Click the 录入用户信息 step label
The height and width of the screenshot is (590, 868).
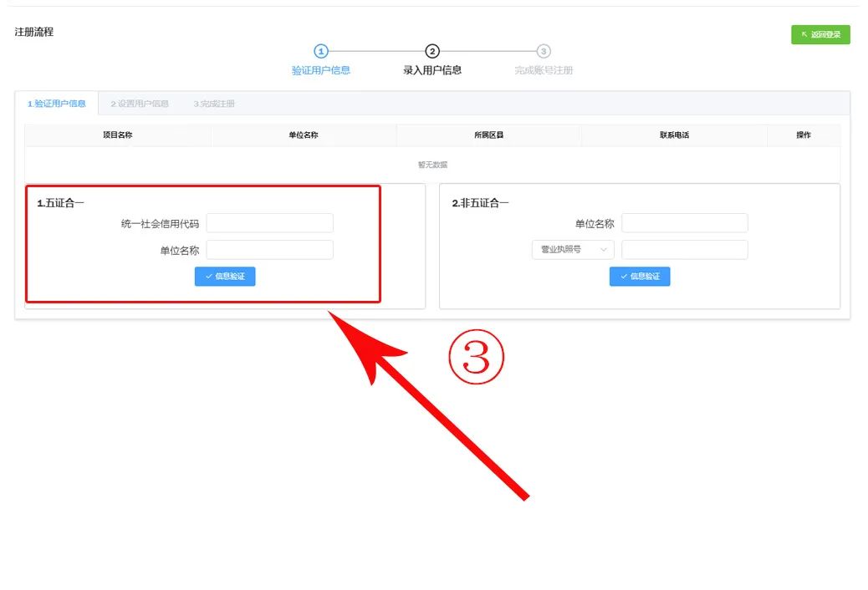tap(432, 70)
